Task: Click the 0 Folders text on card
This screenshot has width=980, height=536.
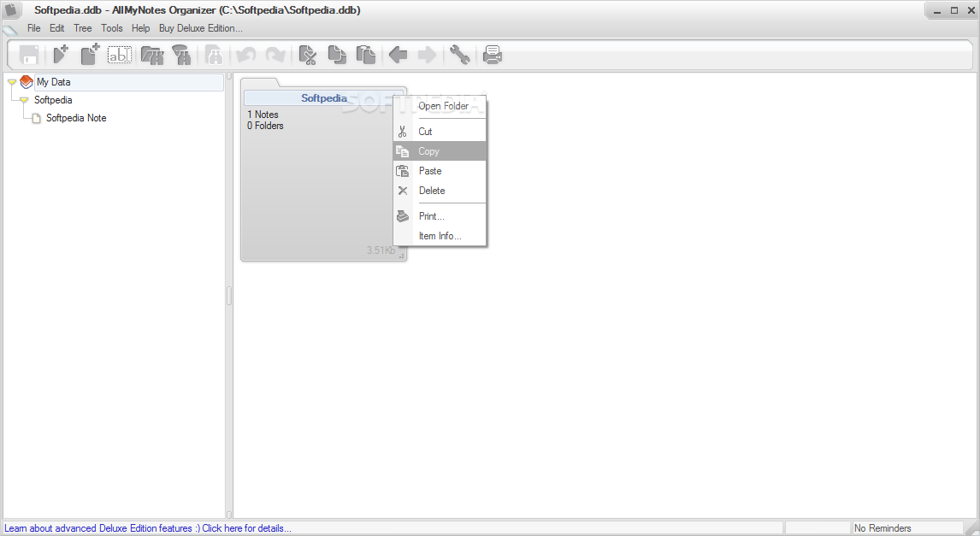Action: [265, 126]
